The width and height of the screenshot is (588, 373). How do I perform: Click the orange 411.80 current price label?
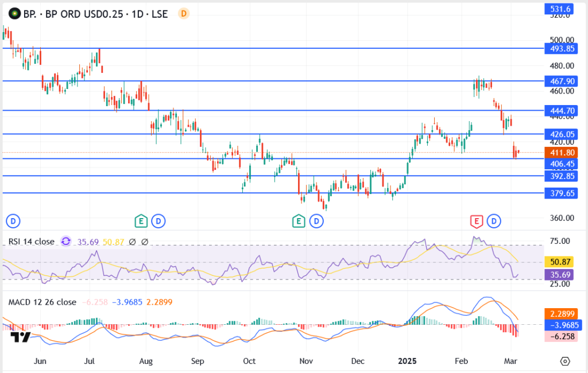pyautogui.click(x=561, y=153)
